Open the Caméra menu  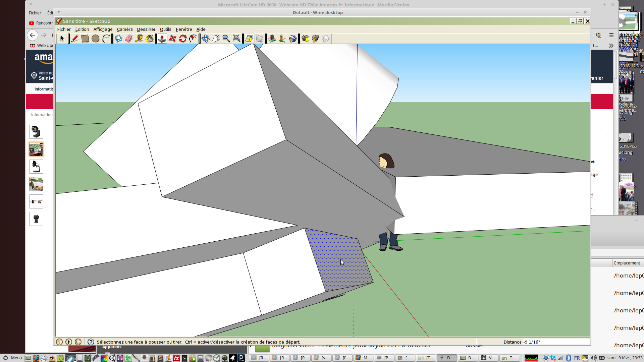(x=124, y=29)
